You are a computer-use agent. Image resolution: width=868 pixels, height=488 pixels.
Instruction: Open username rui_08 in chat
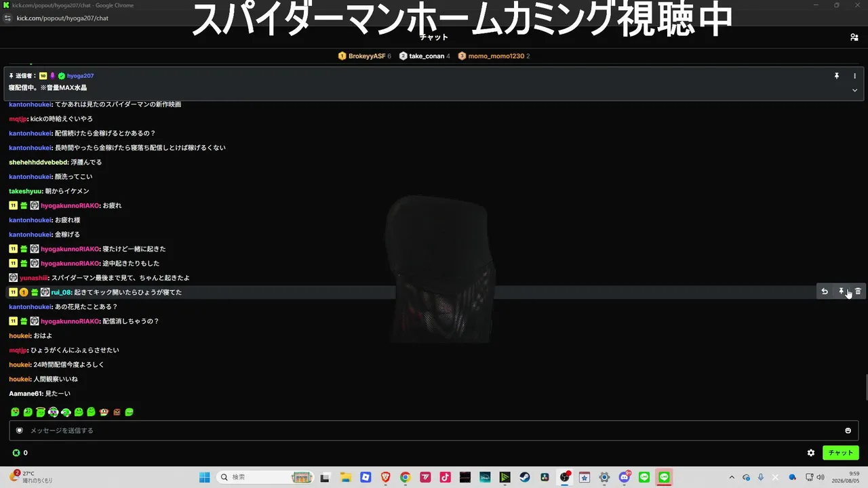61,292
